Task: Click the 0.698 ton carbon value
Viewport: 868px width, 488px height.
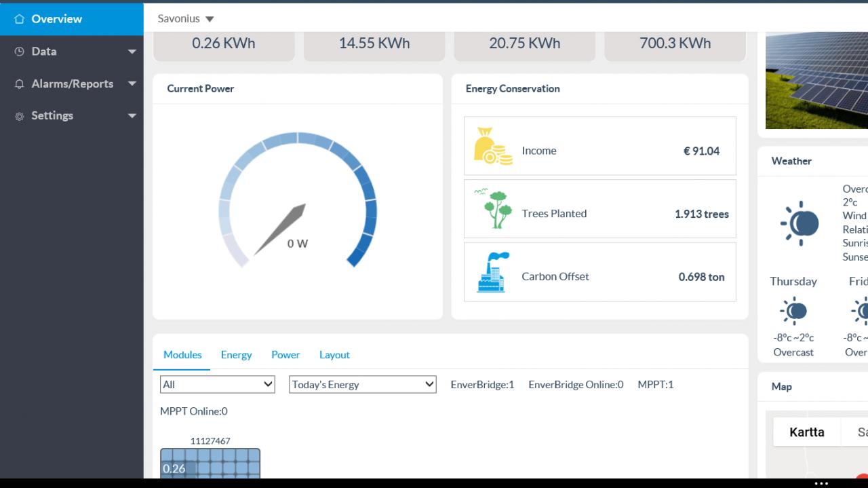Action: (702, 277)
